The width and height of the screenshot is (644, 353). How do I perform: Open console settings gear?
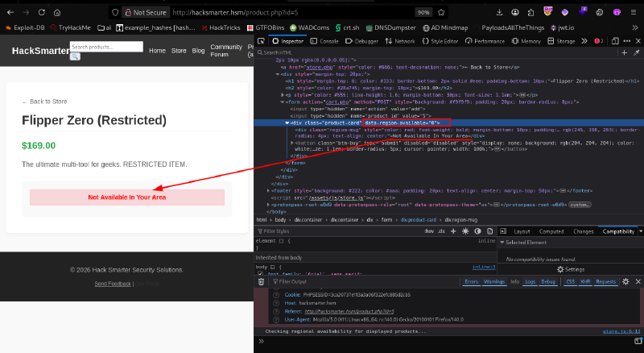[625, 282]
